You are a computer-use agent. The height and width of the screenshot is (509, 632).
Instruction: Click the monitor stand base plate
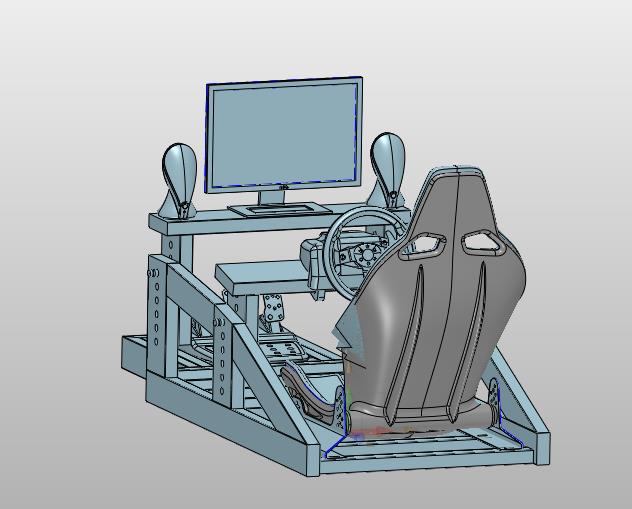coord(279,209)
